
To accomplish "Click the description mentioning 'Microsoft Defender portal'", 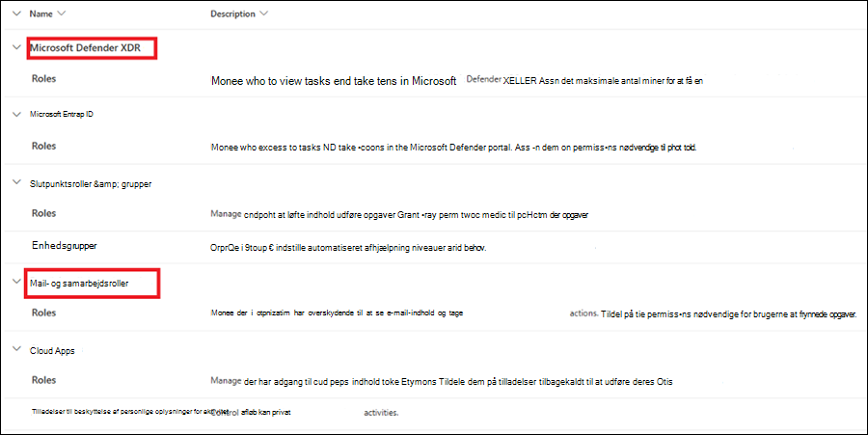I will point(453,148).
